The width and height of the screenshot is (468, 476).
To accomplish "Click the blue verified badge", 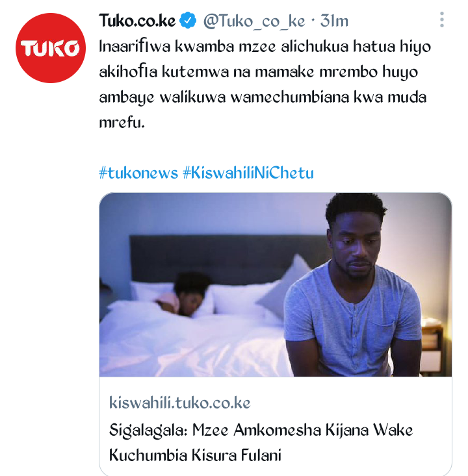I will tap(188, 20).
